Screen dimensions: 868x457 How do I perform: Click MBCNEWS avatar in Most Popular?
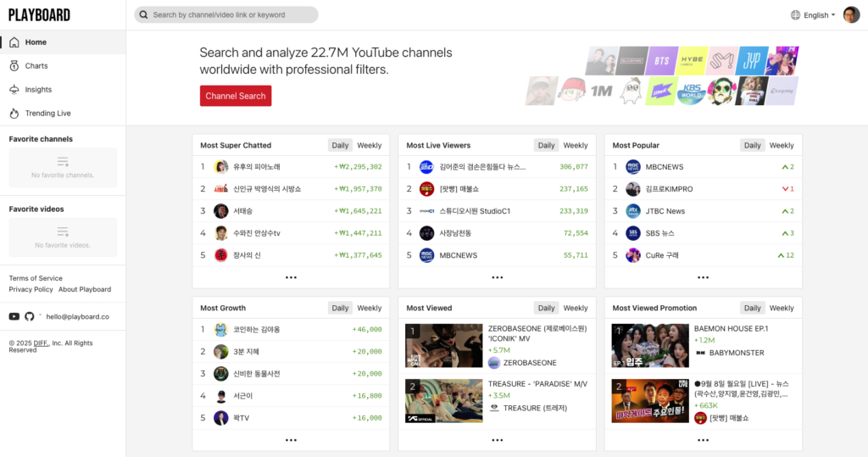pos(632,167)
